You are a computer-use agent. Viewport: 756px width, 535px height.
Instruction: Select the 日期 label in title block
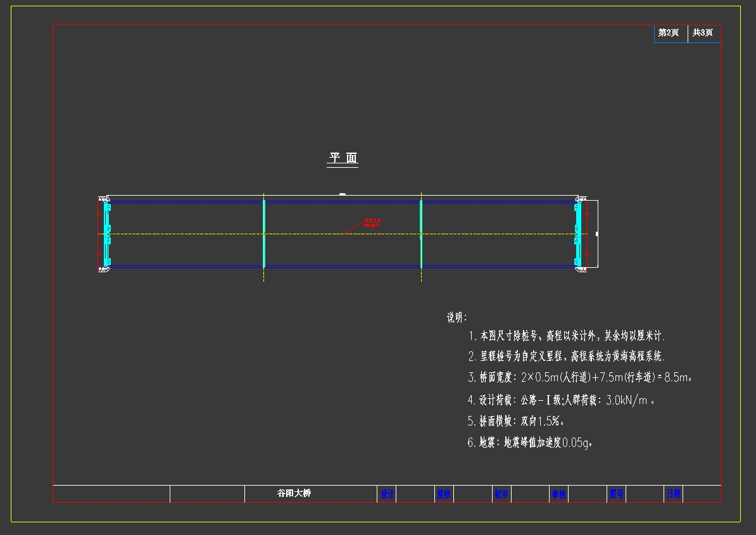coord(673,494)
